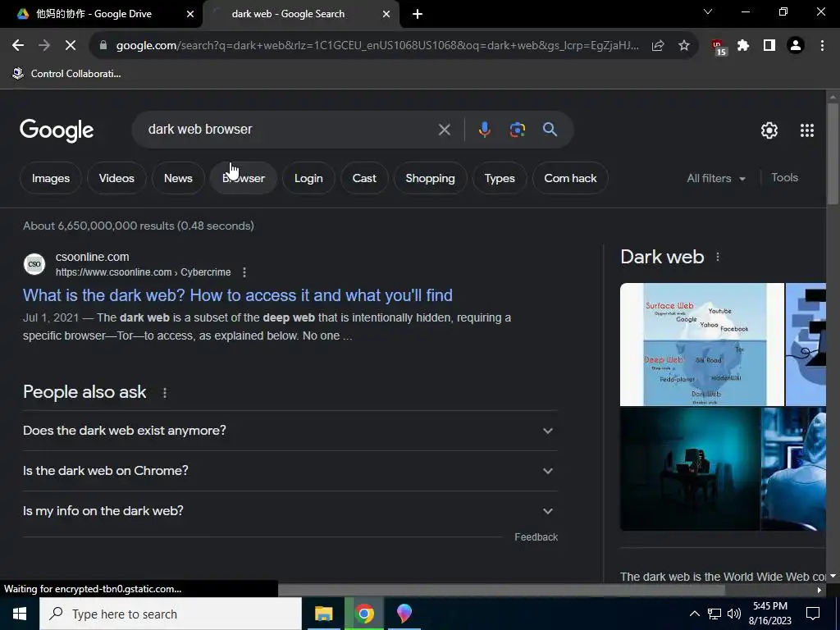Close the Google Drive tab

pos(190,14)
